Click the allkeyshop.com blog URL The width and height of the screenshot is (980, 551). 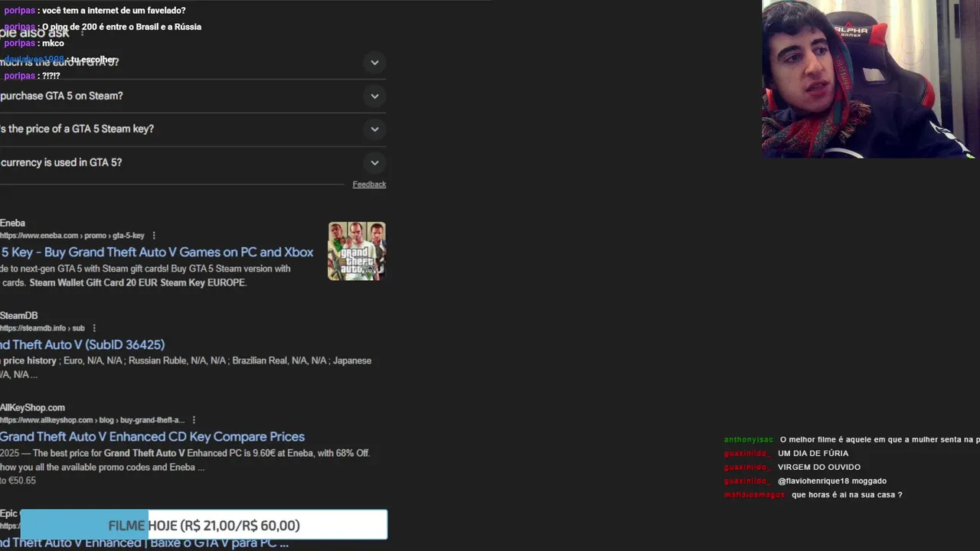[x=92, y=420]
